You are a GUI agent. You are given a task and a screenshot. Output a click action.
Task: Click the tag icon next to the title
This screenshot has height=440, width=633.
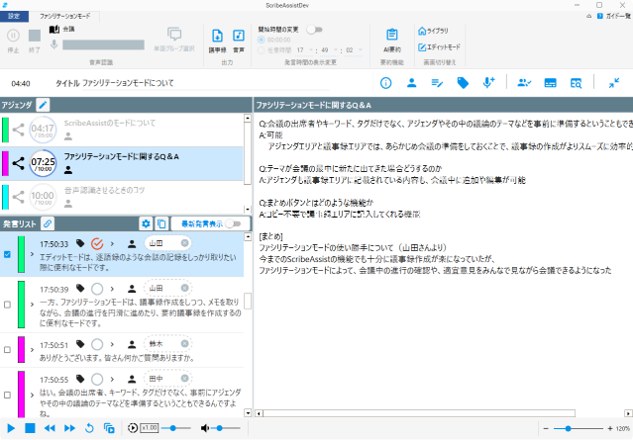coord(462,83)
